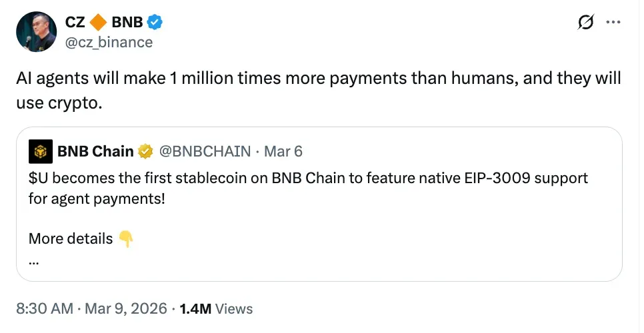
Task: Open the three-dot more options menu
Action: pyautogui.click(x=613, y=23)
